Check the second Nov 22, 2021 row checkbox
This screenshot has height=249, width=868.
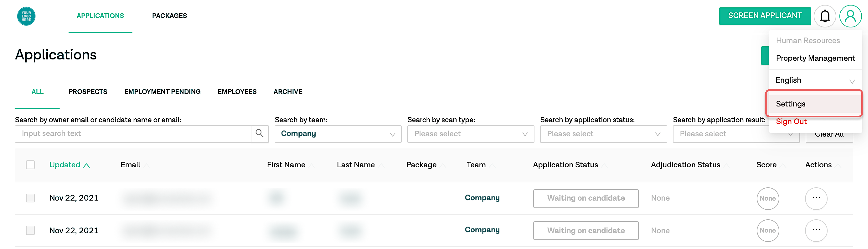point(30,230)
